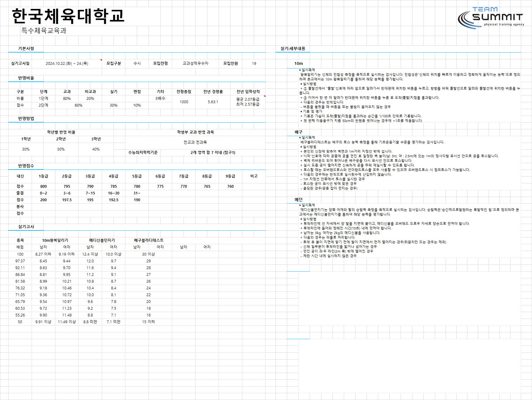Select the 메디신볼던지기 column header
532x400 pixels.
pos(102,241)
